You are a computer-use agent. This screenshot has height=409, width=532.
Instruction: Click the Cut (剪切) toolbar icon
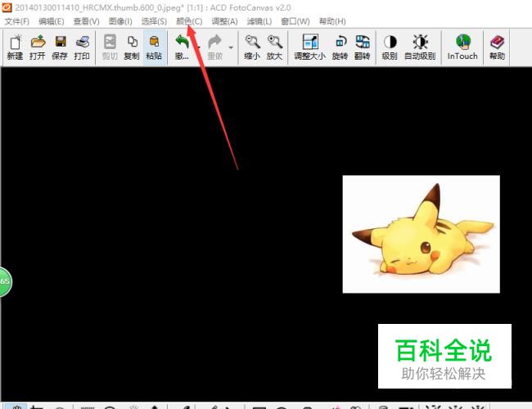(110, 47)
